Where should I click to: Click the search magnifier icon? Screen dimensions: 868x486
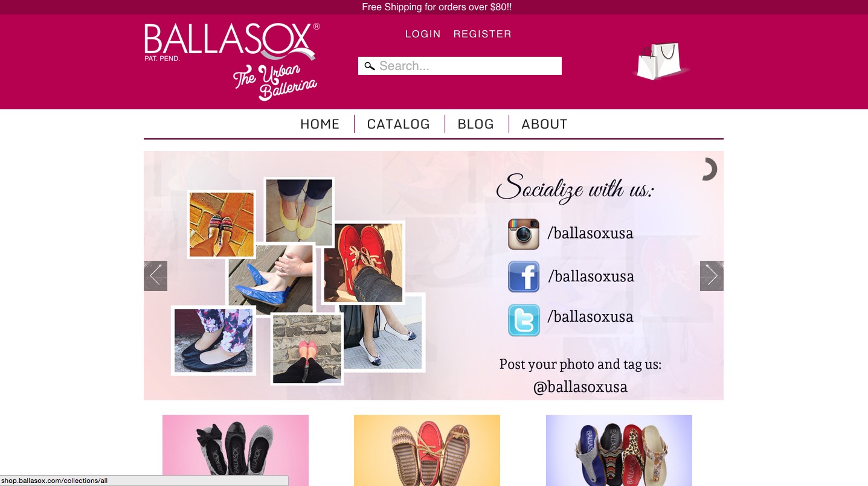[x=369, y=66]
